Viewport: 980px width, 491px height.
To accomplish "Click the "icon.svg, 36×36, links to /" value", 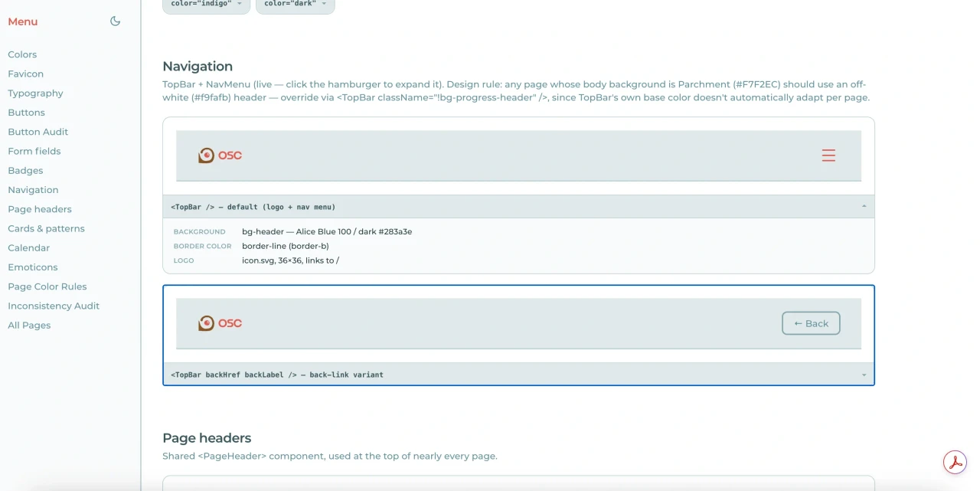I will 291,260.
